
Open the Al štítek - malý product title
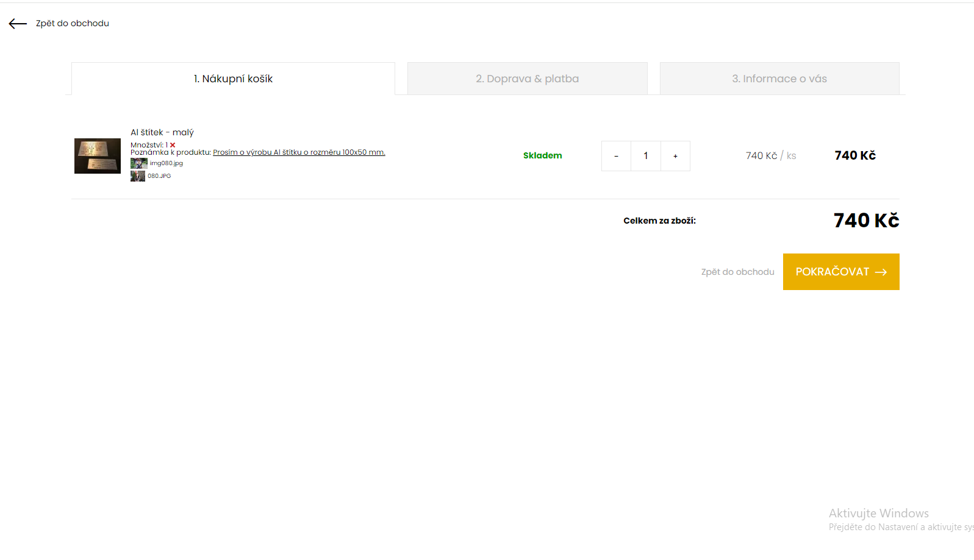tap(162, 132)
